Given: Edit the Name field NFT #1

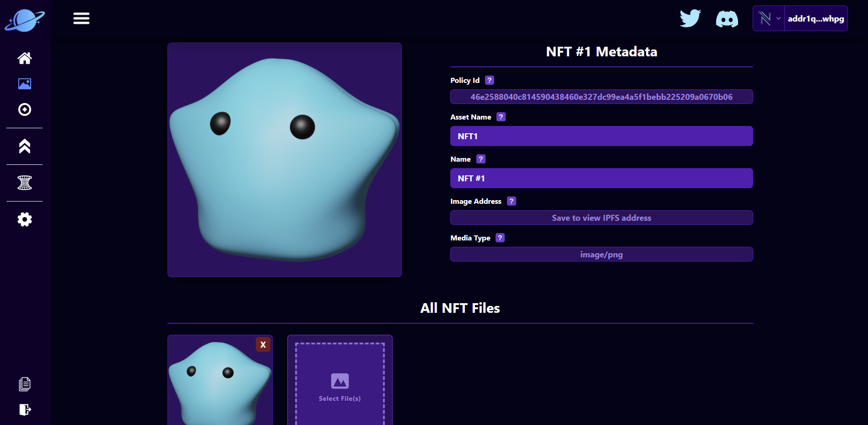Looking at the screenshot, I should pos(602,178).
